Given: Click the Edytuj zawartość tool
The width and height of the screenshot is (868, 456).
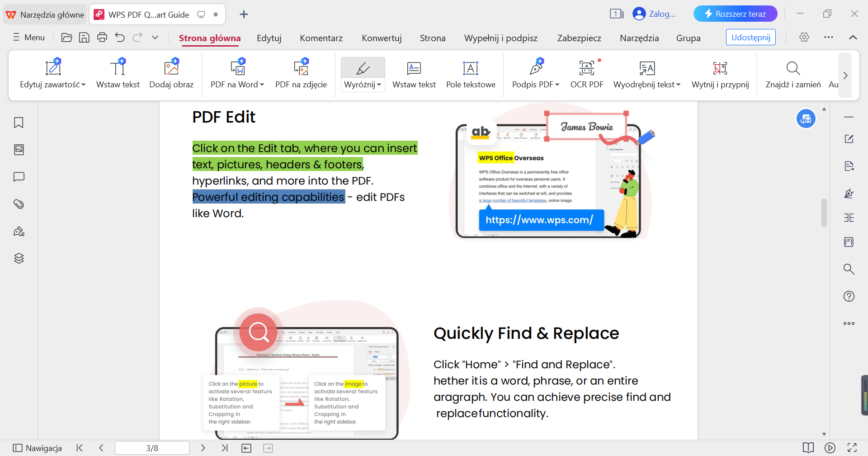Looking at the screenshot, I should [53, 74].
